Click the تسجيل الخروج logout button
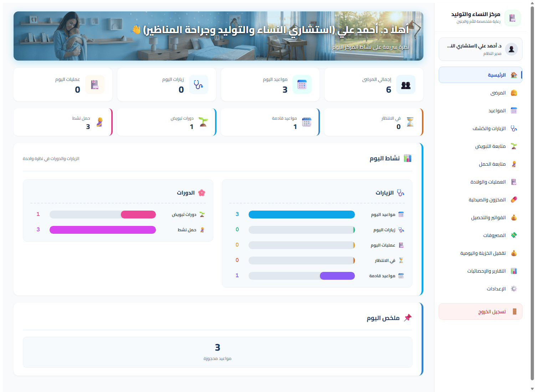Screen dimensions: 535x392 tap(480, 311)
